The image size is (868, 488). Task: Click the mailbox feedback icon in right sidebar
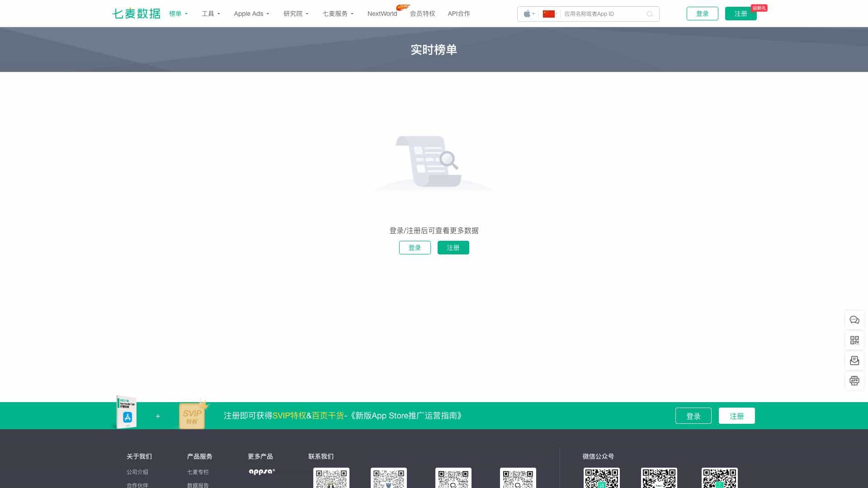click(854, 361)
